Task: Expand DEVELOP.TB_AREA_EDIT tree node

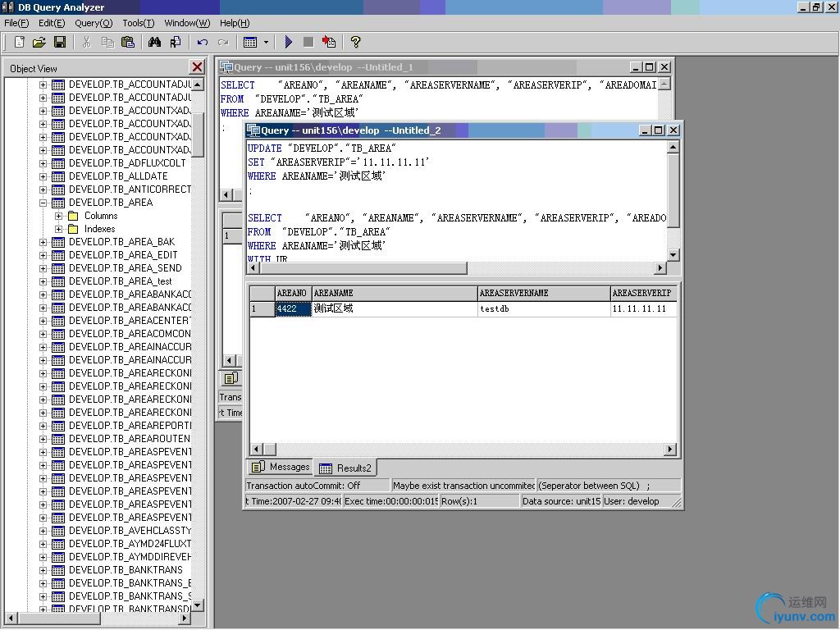Action: [43, 255]
